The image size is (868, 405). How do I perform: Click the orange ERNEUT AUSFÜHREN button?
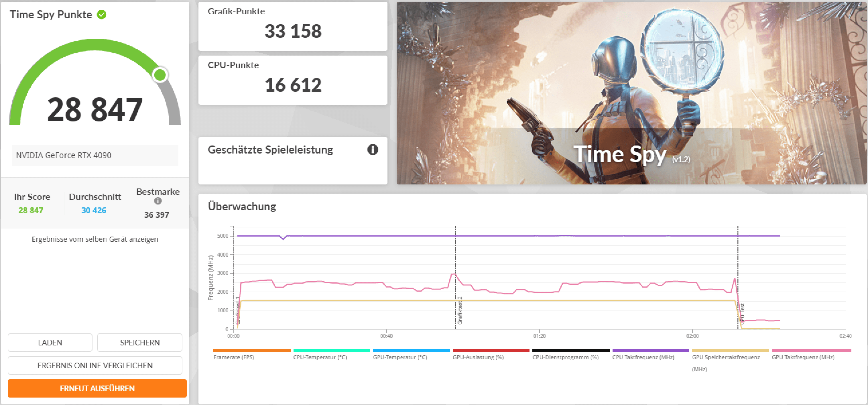(97, 388)
